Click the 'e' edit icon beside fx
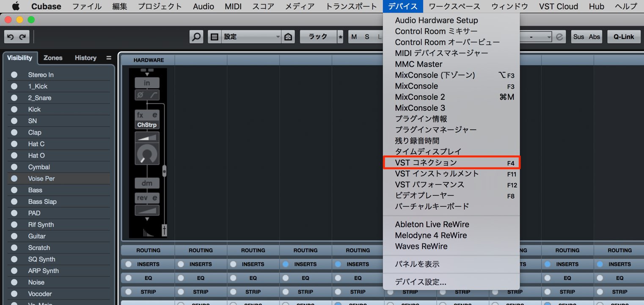The width and height of the screenshot is (644, 305). (x=154, y=115)
